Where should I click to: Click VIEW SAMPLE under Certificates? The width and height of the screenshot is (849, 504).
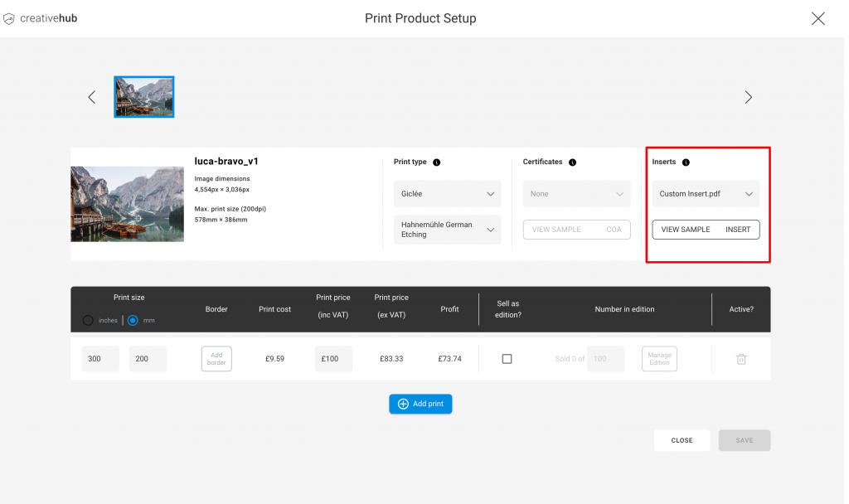(x=556, y=230)
